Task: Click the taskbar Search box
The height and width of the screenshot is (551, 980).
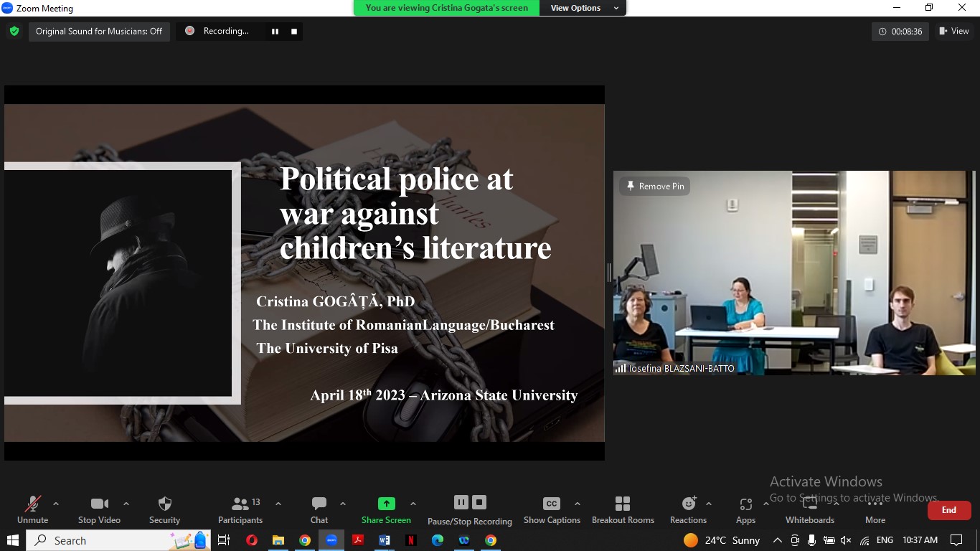Action: point(118,540)
